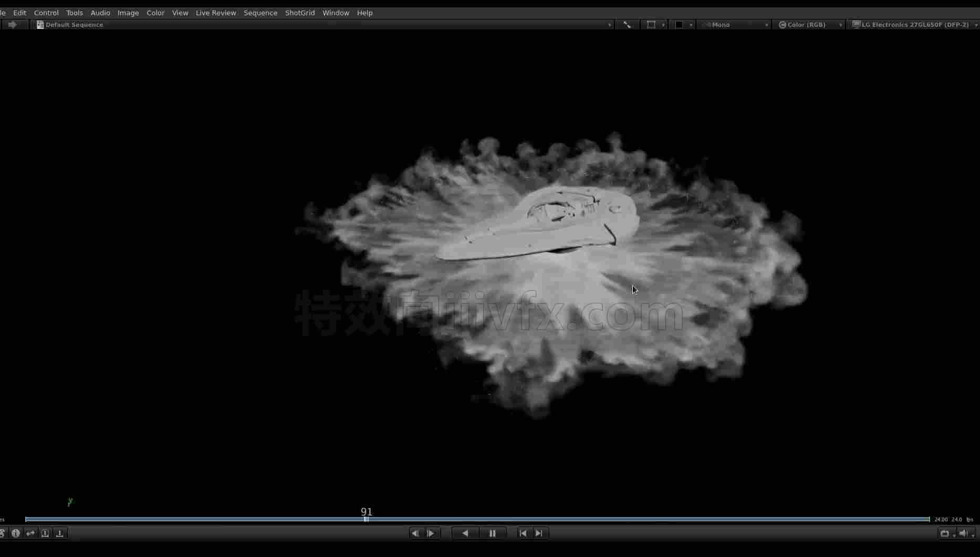Open the Control menu

point(46,13)
